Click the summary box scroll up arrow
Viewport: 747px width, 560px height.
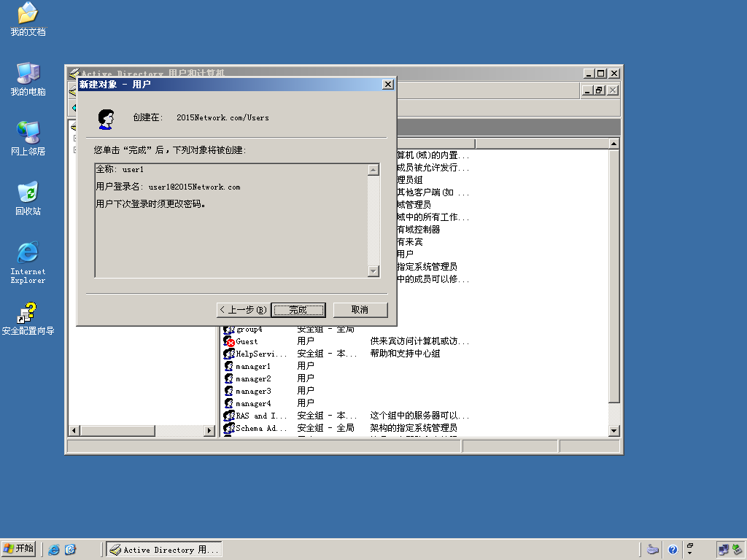(x=373, y=169)
